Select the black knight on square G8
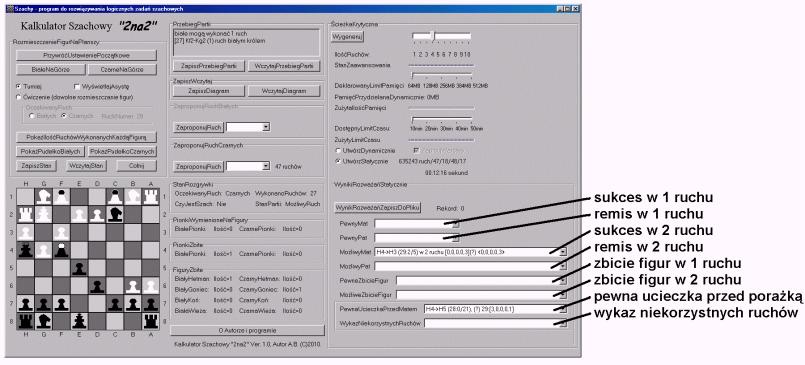The width and height of the screenshot is (805, 365). point(43,321)
